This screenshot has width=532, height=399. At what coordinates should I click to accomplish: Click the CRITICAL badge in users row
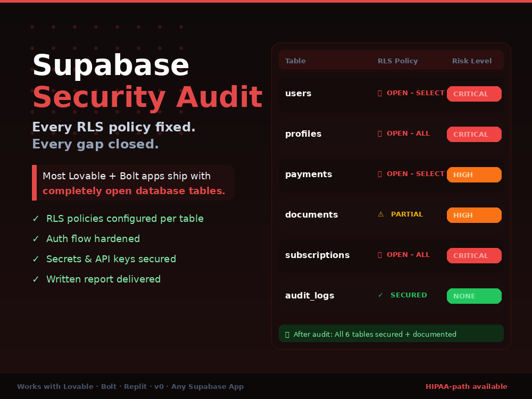tap(474, 94)
